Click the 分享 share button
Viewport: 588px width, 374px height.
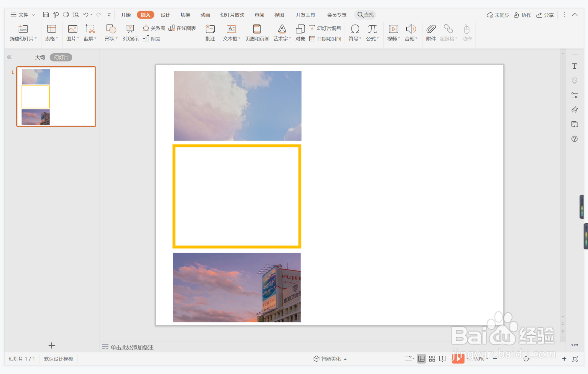click(545, 15)
